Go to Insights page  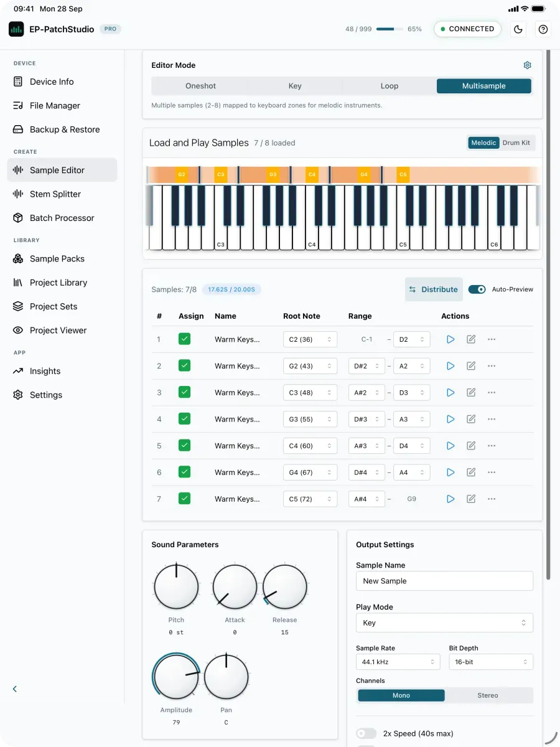pyautogui.click(x=62, y=371)
